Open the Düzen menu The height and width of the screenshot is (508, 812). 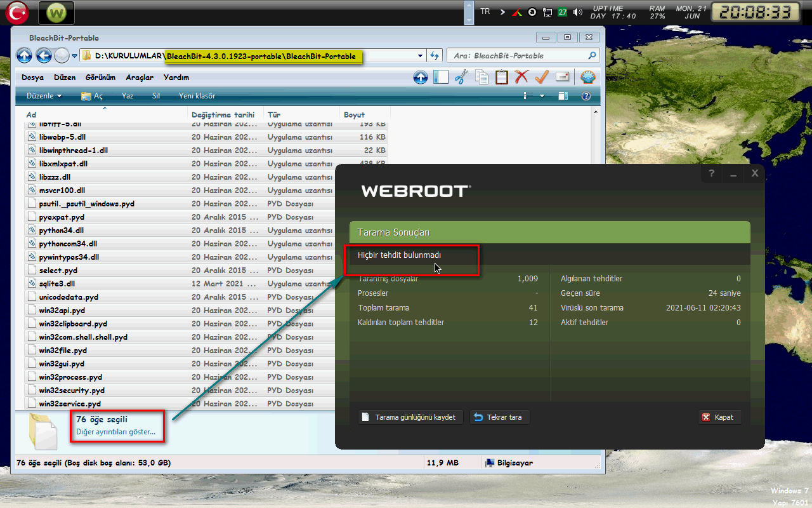(65, 77)
